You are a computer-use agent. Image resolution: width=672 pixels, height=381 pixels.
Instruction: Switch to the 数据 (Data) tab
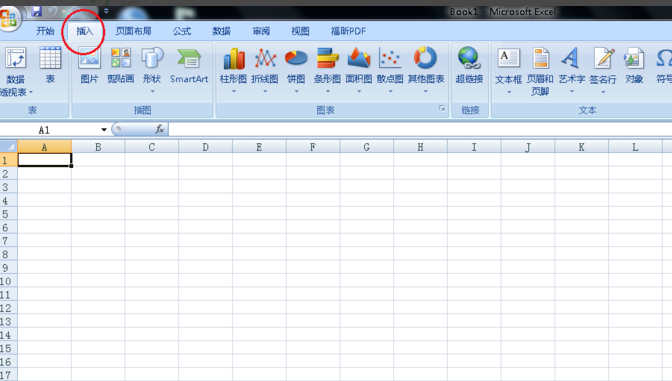(x=222, y=31)
